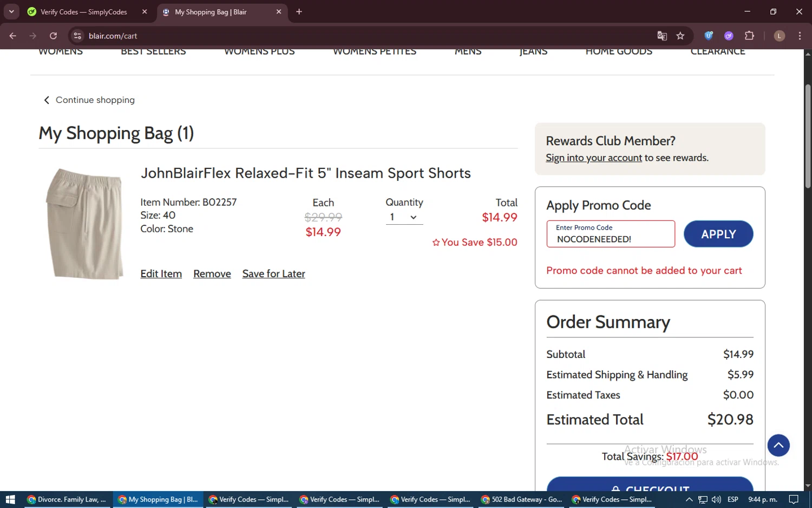The width and height of the screenshot is (812, 508).
Task: Expand the Quantity dropdown
Action: tap(404, 217)
